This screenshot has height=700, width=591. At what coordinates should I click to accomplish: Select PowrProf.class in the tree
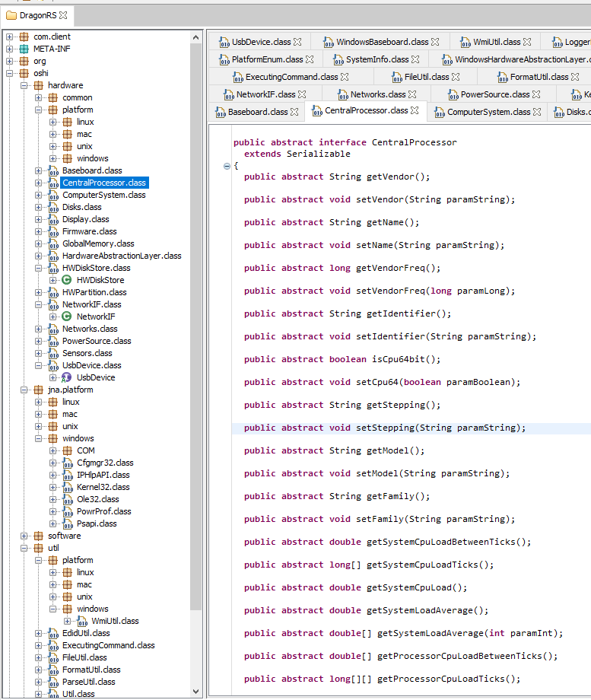[x=104, y=511]
